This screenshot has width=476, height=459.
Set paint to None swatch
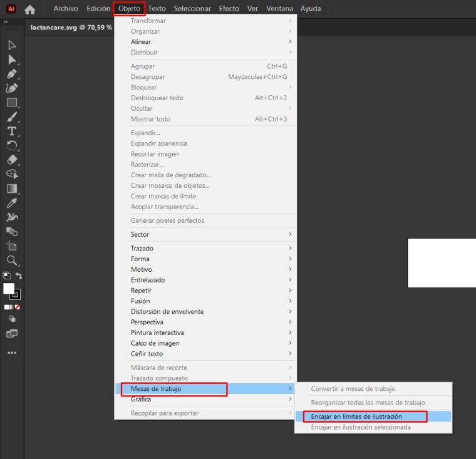[18, 307]
